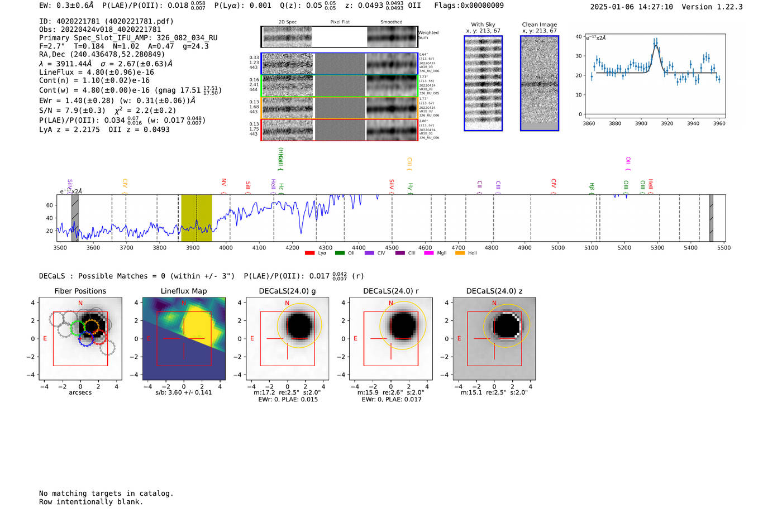
Task: Click the 'Row intentionally blank.' text
Action: pos(91,502)
